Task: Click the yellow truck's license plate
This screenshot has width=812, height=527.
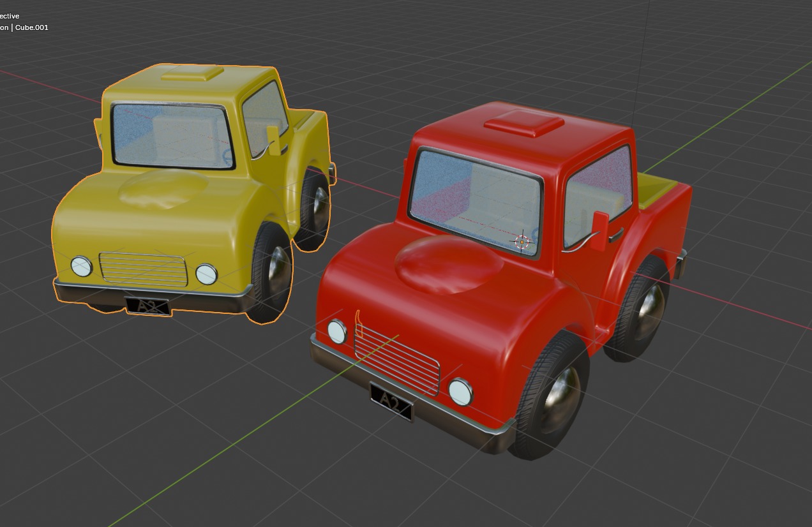Action: pyautogui.click(x=147, y=306)
